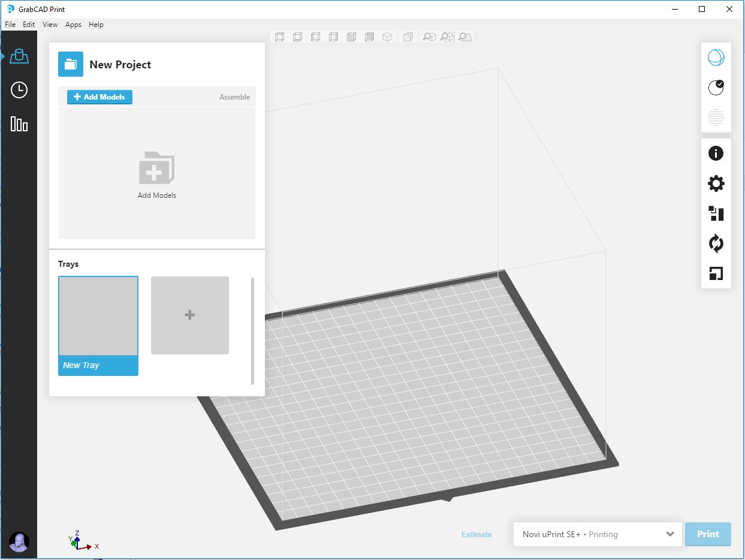The width and height of the screenshot is (745, 560).
Task: Open the Help menu
Action: pyautogui.click(x=96, y=25)
